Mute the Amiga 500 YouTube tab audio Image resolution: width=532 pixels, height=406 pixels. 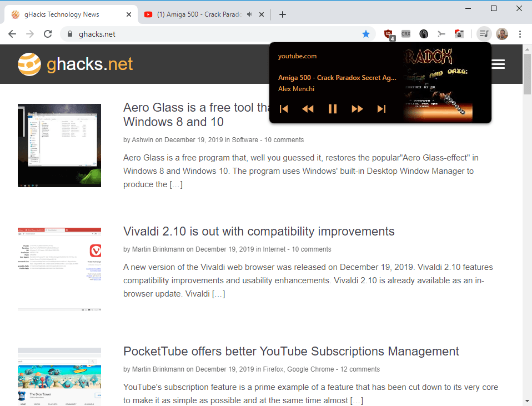click(250, 14)
